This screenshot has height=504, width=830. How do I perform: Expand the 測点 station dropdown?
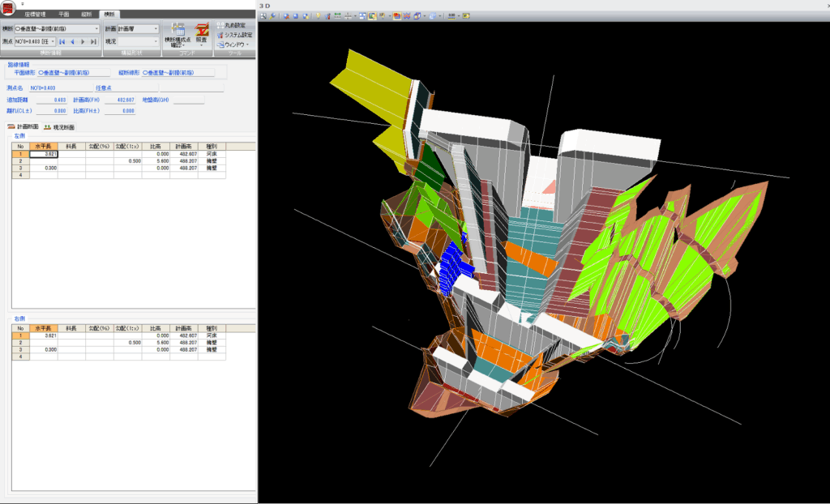[53, 41]
